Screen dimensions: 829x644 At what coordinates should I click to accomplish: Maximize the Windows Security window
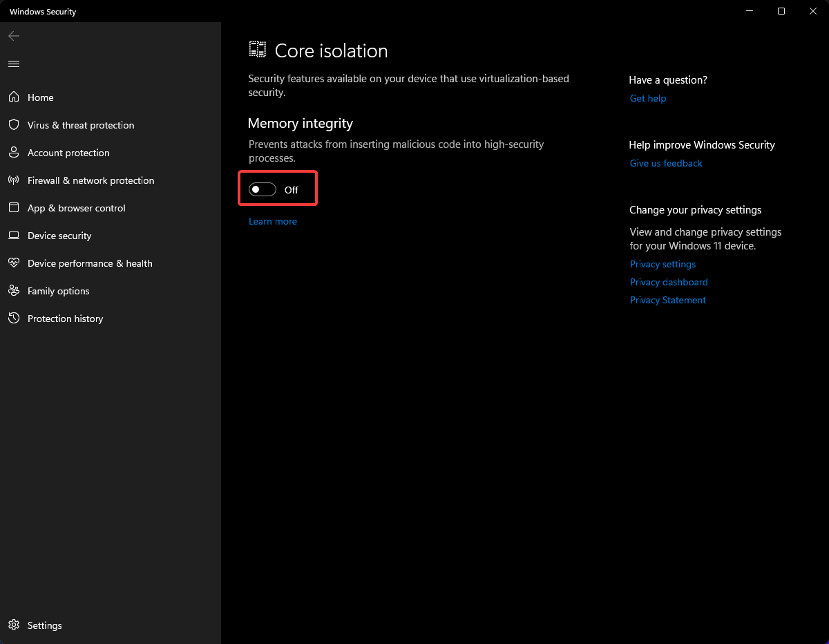(x=781, y=11)
